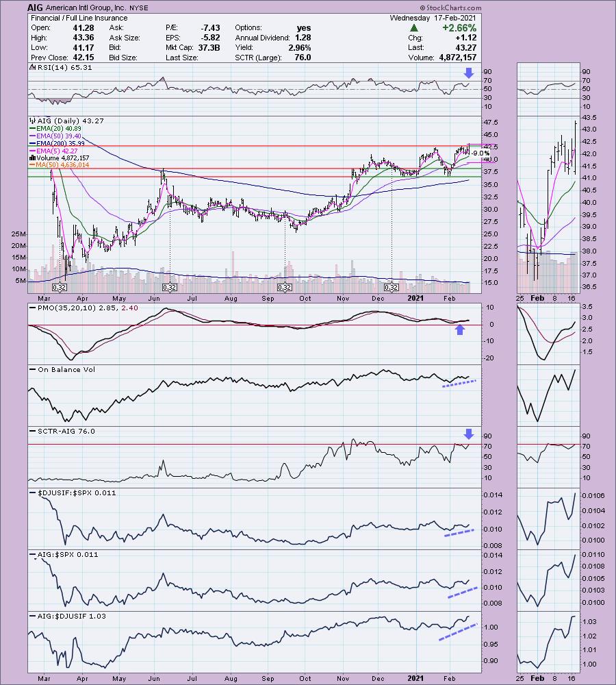The image size is (616, 685).
Task: Click the March 0.32 dividend marker
Action: 59,288
